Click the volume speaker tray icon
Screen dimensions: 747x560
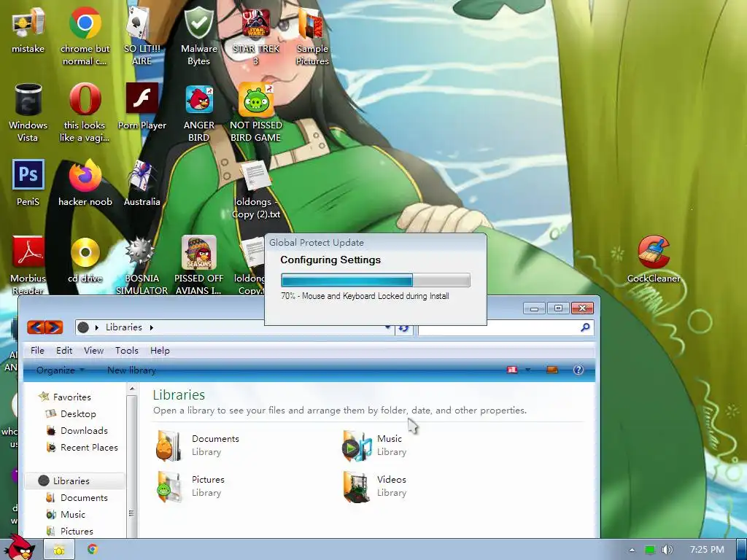[667, 550]
